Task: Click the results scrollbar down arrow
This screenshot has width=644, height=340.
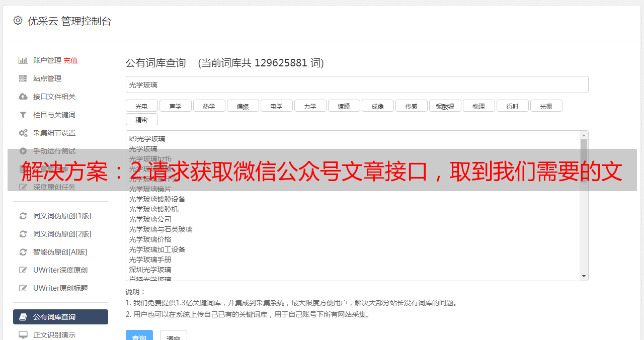Action: (x=584, y=276)
